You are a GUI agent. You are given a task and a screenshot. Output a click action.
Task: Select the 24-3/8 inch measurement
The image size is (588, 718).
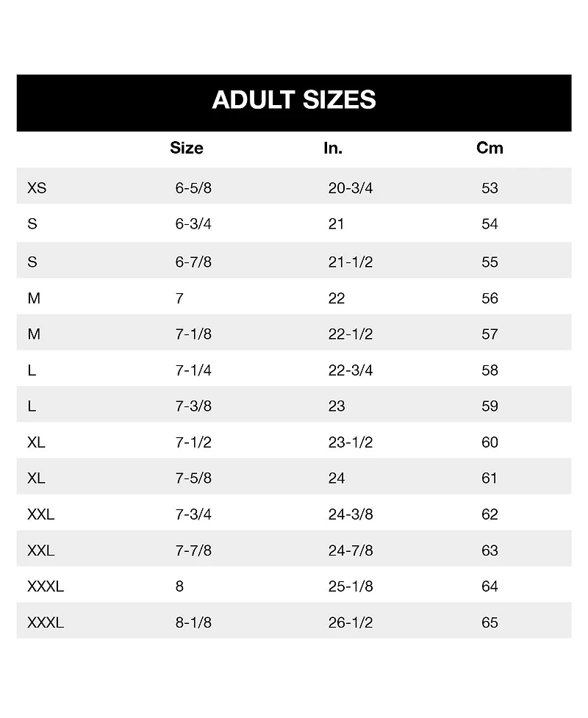click(x=351, y=514)
